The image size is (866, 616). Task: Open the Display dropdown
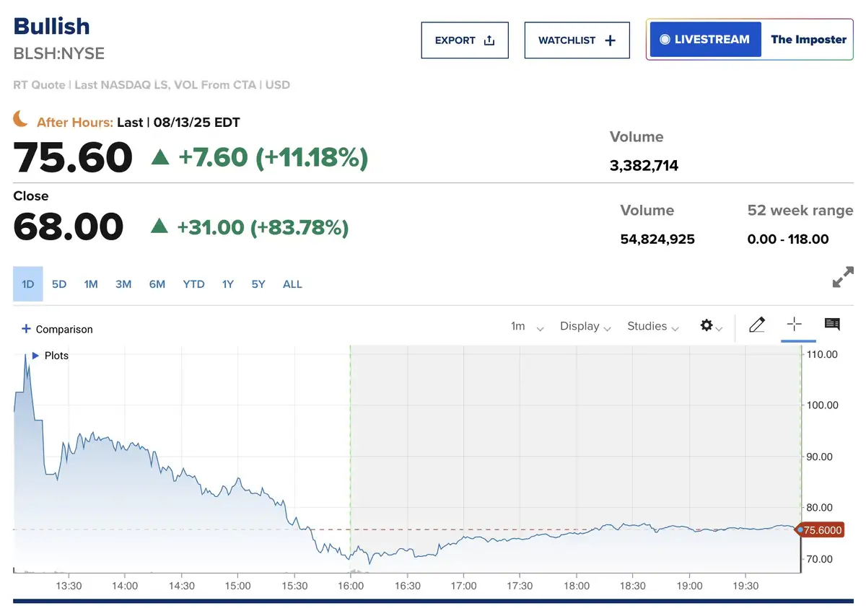click(585, 327)
